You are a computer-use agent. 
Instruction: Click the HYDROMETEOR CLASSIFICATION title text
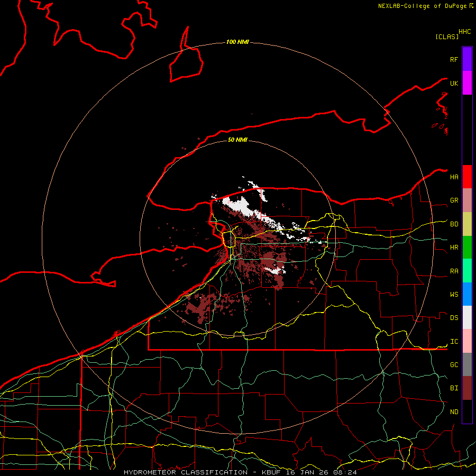(x=186, y=472)
